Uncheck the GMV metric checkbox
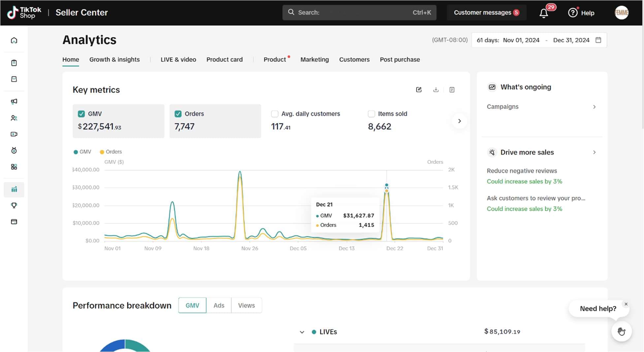Image resolution: width=644 pixels, height=352 pixels. (x=81, y=114)
